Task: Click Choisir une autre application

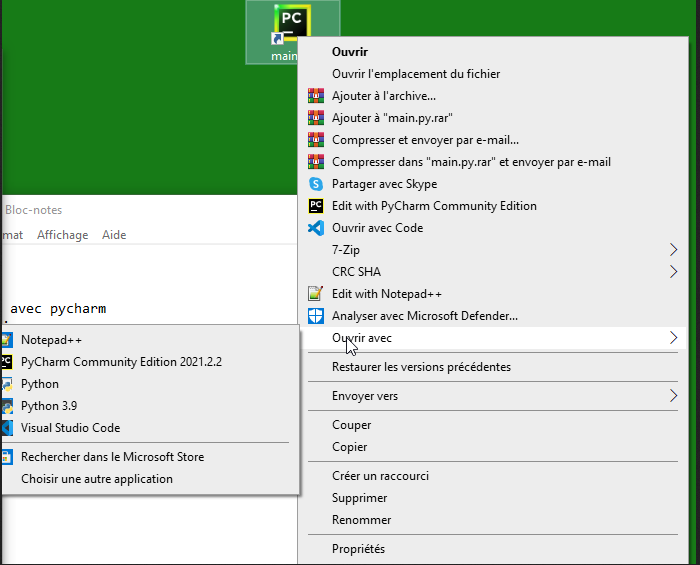Action: coord(97,479)
